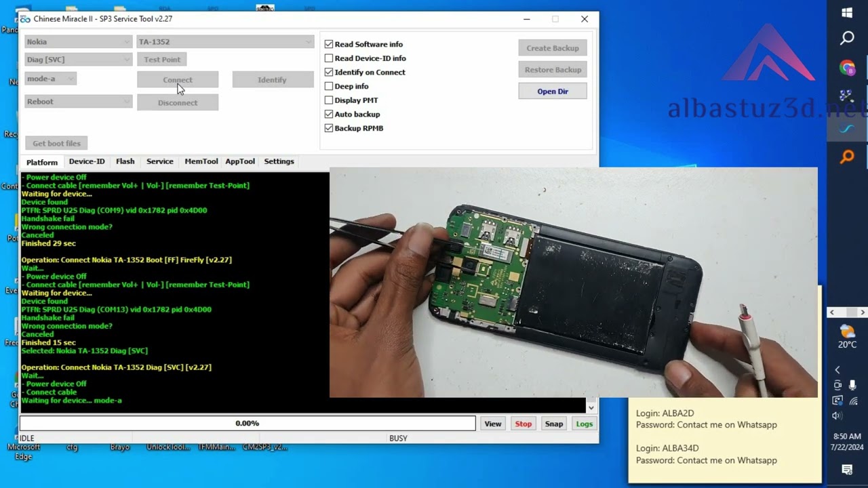Show hidden system tray icons chevron

tap(837, 369)
